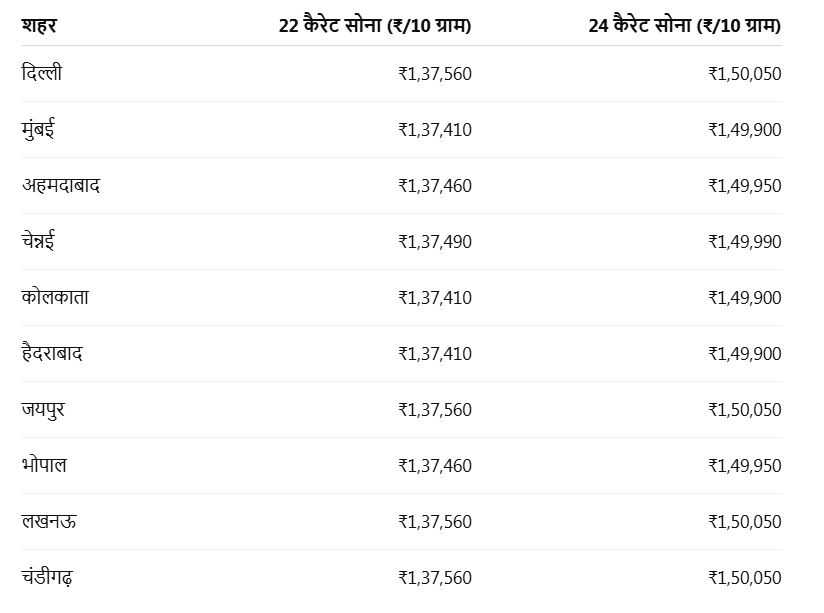Select the कोलकाता row label
Viewport: 824px width, 613px height.
click(55, 297)
